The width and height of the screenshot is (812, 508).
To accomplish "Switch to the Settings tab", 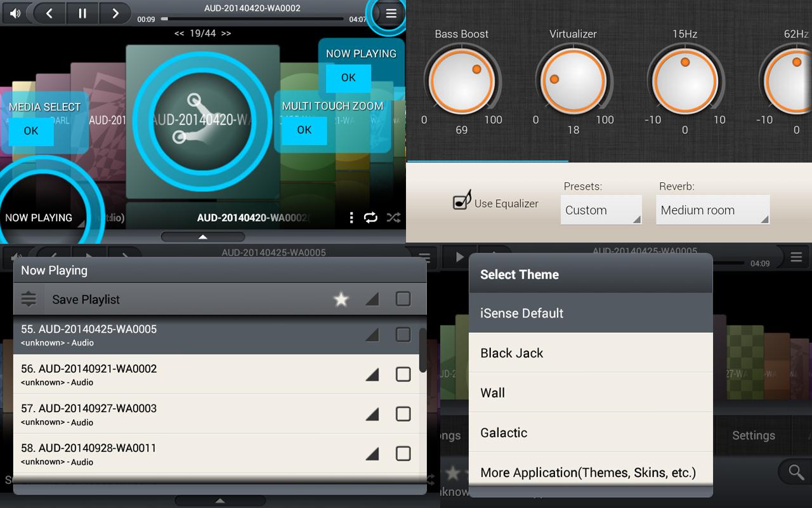I will pyautogui.click(x=754, y=436).
